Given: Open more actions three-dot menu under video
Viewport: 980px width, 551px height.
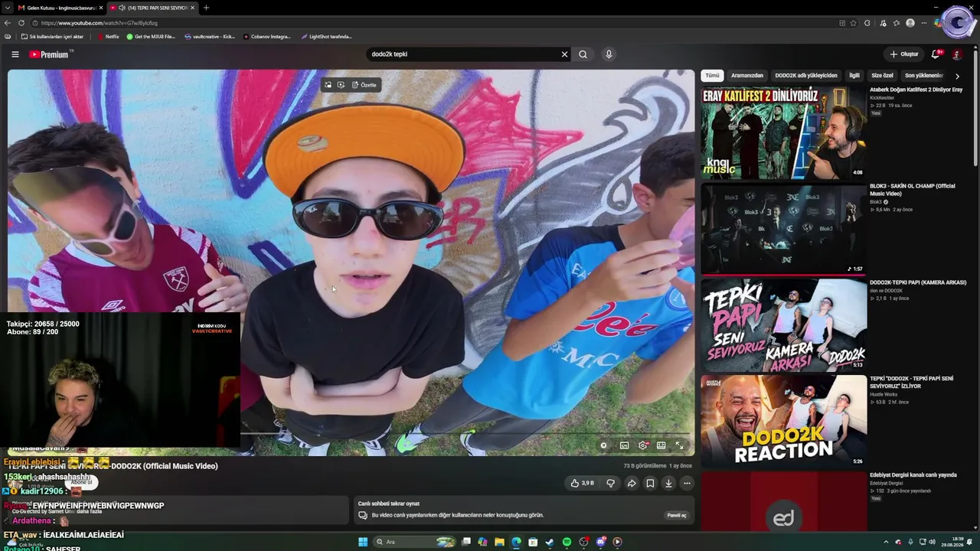Looking at the screenshot, I should click(687, 483).
